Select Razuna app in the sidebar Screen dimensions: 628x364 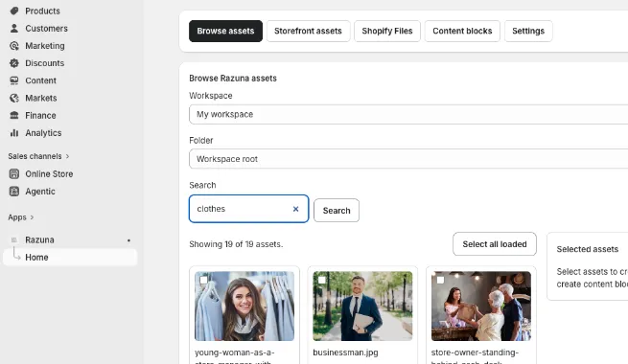tap(39, 240)
